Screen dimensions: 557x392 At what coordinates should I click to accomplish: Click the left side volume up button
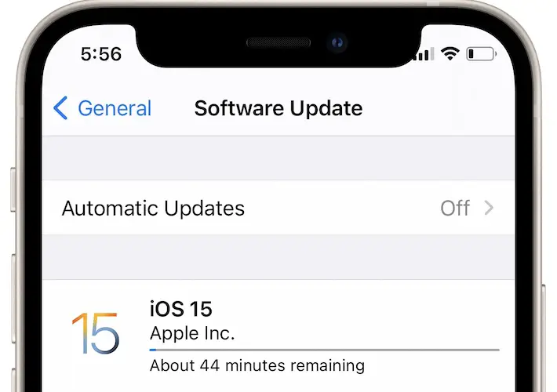(13, 298)
